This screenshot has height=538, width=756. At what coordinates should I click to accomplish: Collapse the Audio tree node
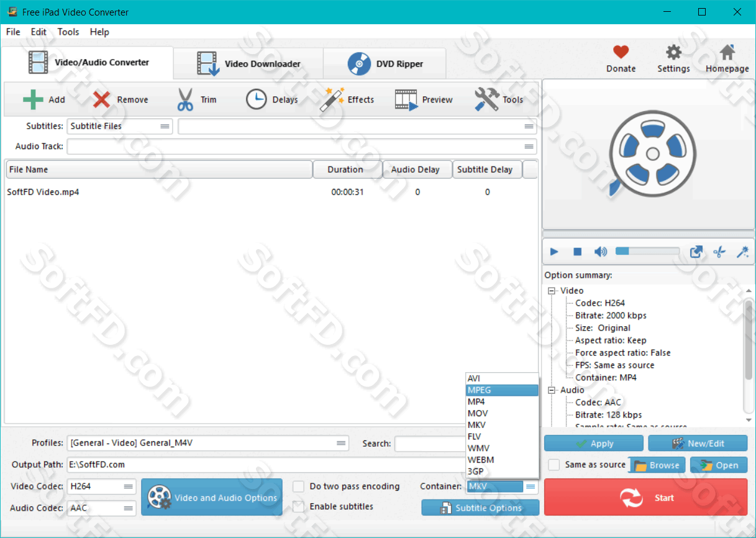pyautogui.click(x=551, y=390)
